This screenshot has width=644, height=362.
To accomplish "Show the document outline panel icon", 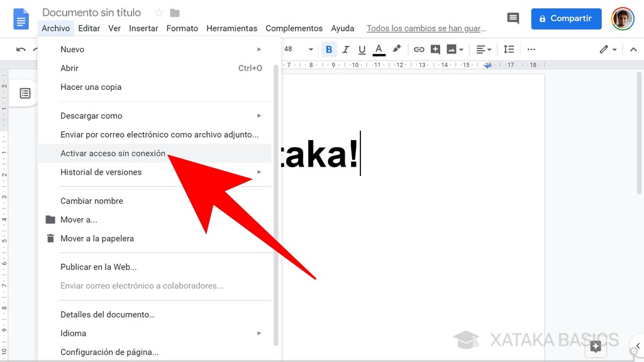I will coord(25,94).
